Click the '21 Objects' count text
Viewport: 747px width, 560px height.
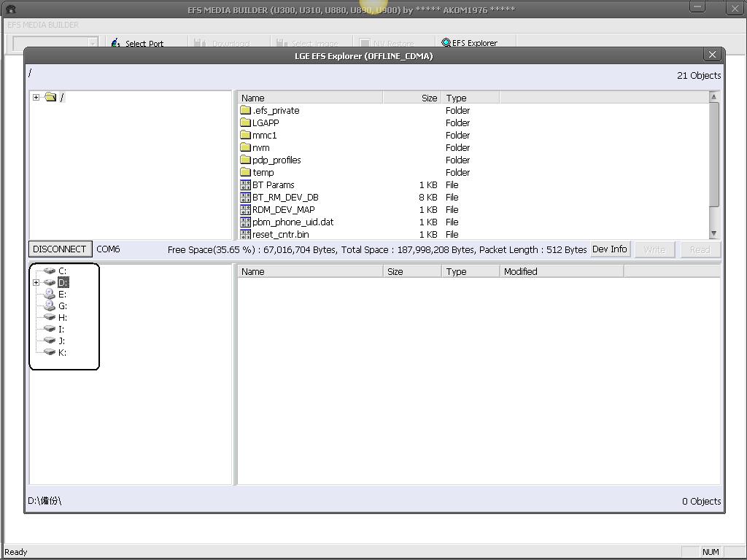699,75
